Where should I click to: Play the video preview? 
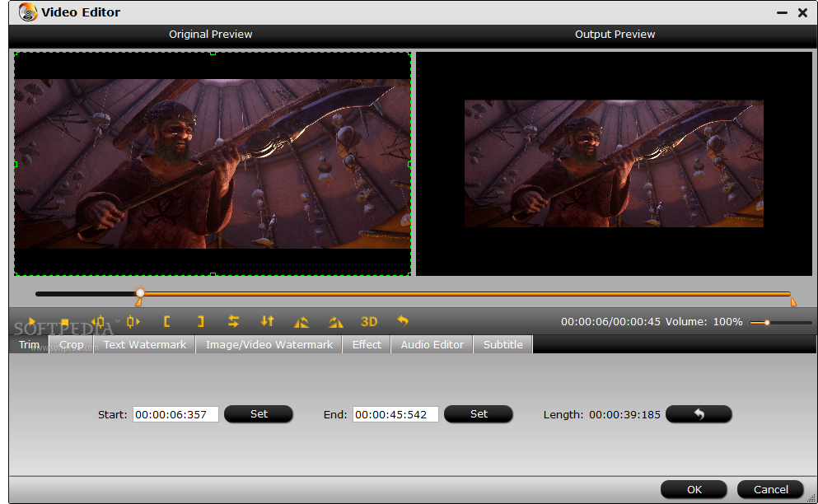tap(32, 322)
